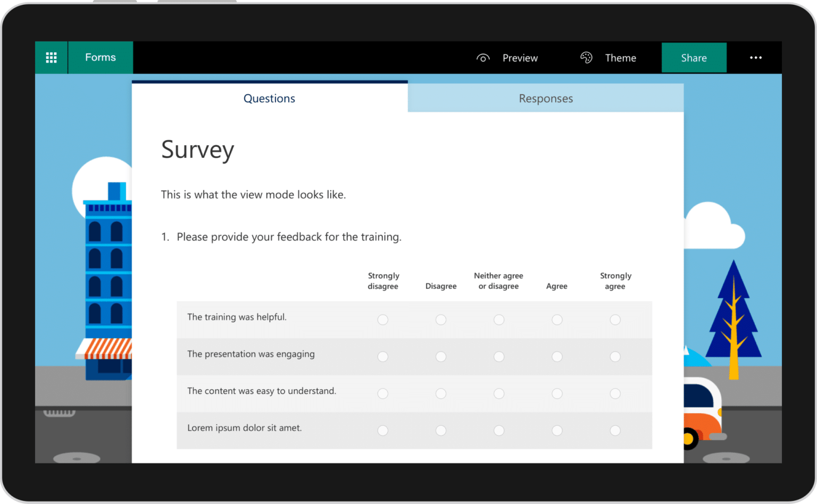Select Agree for 'Lorem ipsum dolor sit amet'
This screenshot has width=817, height=504.
coord(556,430)
